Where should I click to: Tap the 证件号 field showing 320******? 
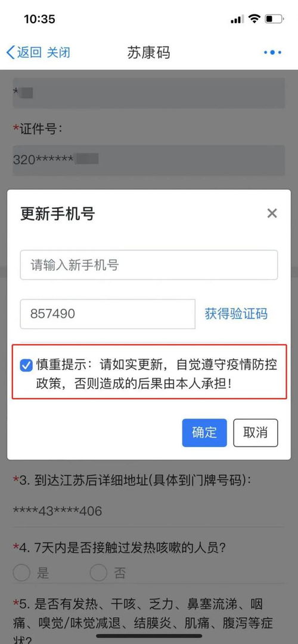point(149,160)
